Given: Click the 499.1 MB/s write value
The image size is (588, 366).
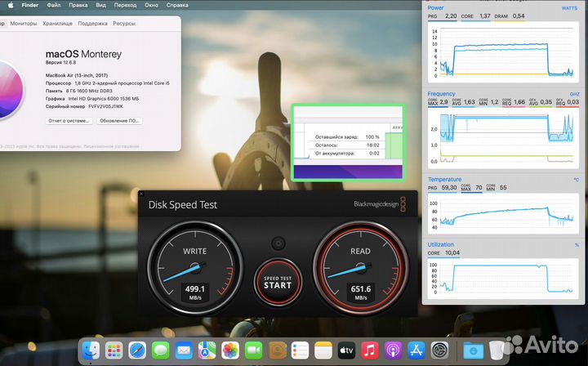Looking at the screenshot, I should coord(195,292).
